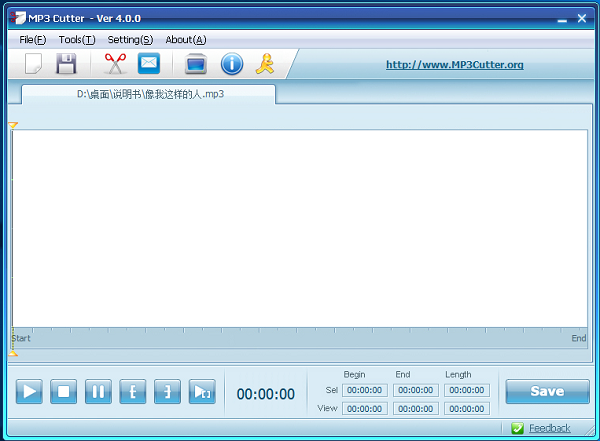Click the Sel Begin time field

[365, 390]
